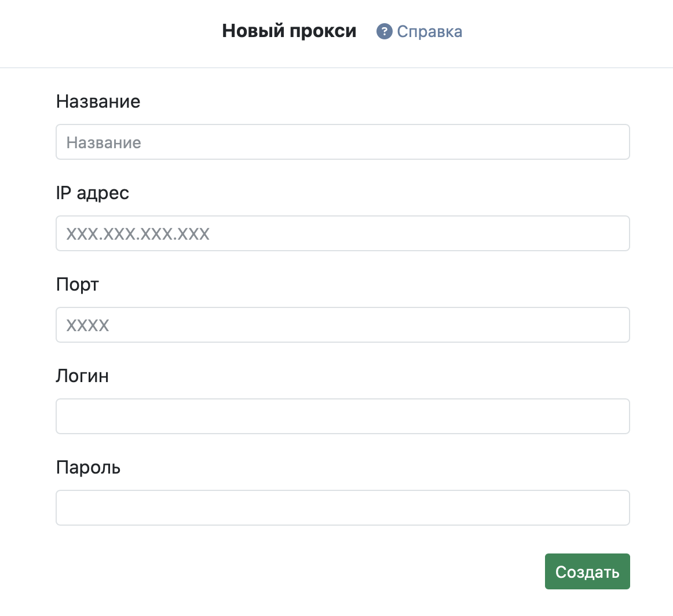The height and width of the screenshot is (616, 673).
Task: Click the empty Логин input field
Action: (342, 416)
